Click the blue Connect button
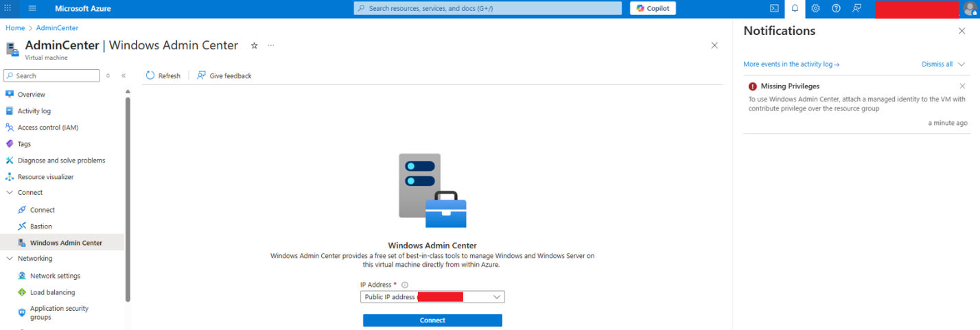 point(432,320)
